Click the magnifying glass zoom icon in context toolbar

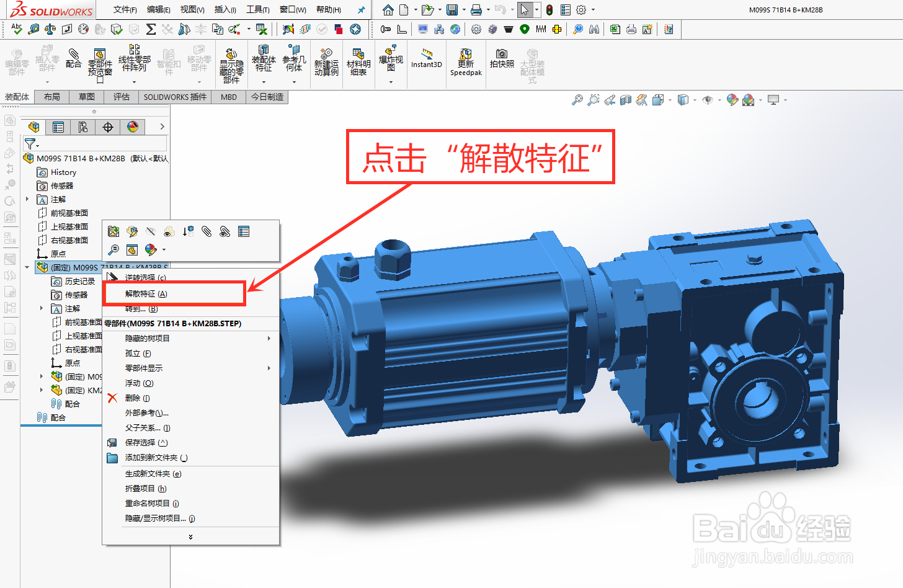click(113, 250)
